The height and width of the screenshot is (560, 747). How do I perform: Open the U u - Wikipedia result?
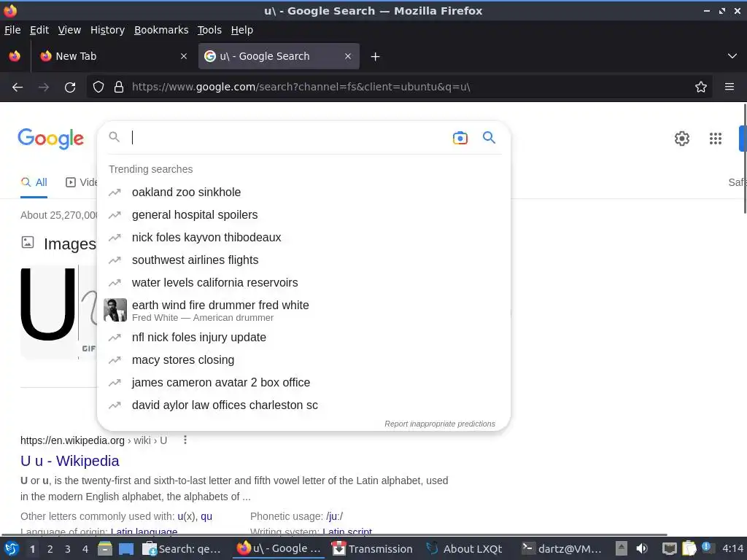(69, 461)
